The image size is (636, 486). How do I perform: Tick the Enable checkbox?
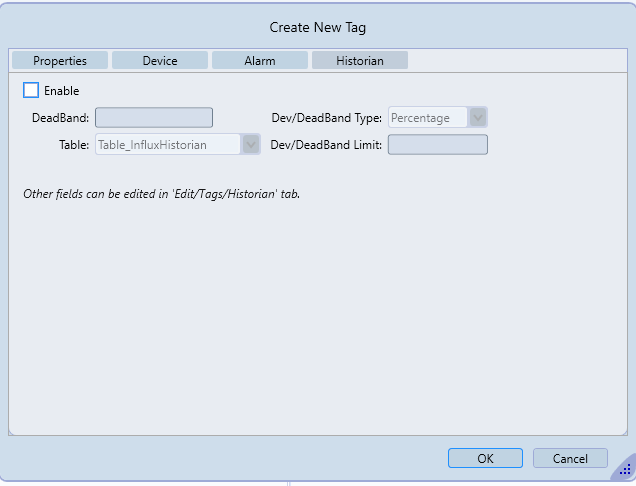(31, 90)
